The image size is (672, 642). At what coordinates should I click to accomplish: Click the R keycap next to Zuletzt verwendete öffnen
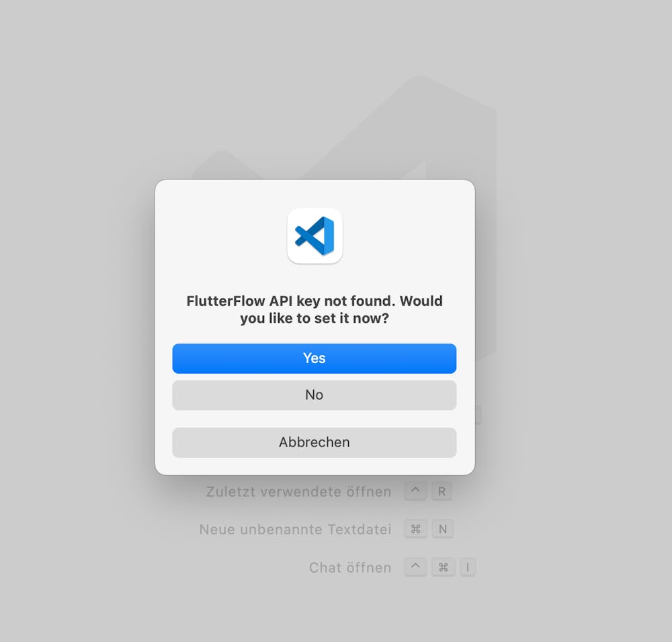click(x=442, y=491)
